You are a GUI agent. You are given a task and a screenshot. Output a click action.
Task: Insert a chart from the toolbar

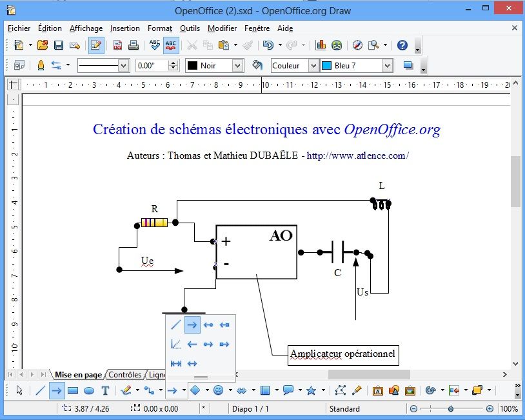click(x=321, y=45)
